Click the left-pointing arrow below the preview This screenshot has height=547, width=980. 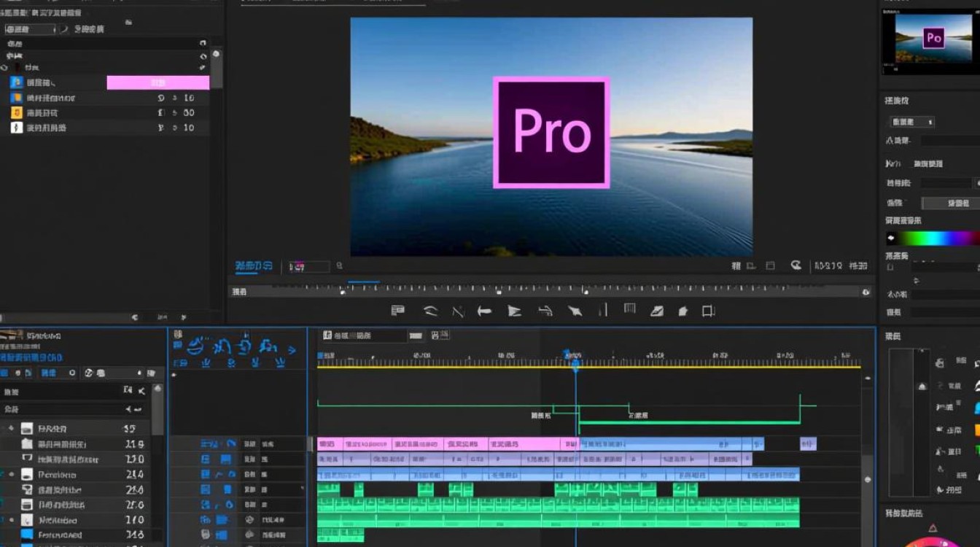[x=484, y=311]
